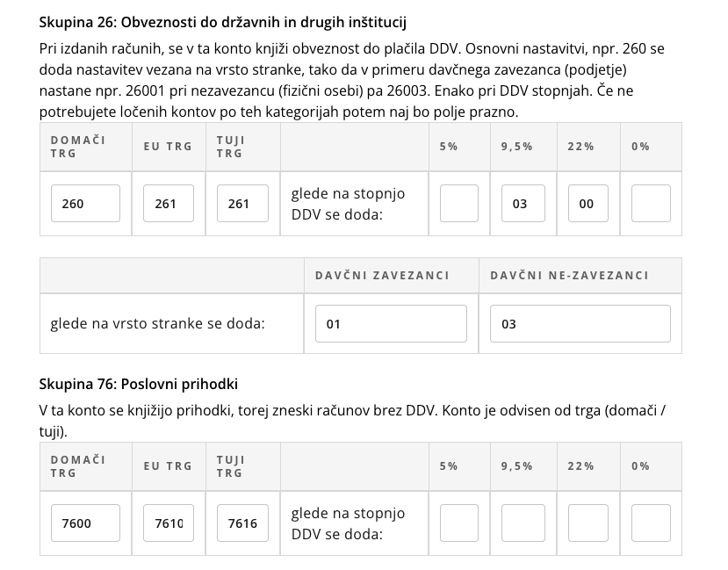This screenshot has height=570, width=728.
Task: Focus the EU trg field containing 7610
Action: [169, 523]
